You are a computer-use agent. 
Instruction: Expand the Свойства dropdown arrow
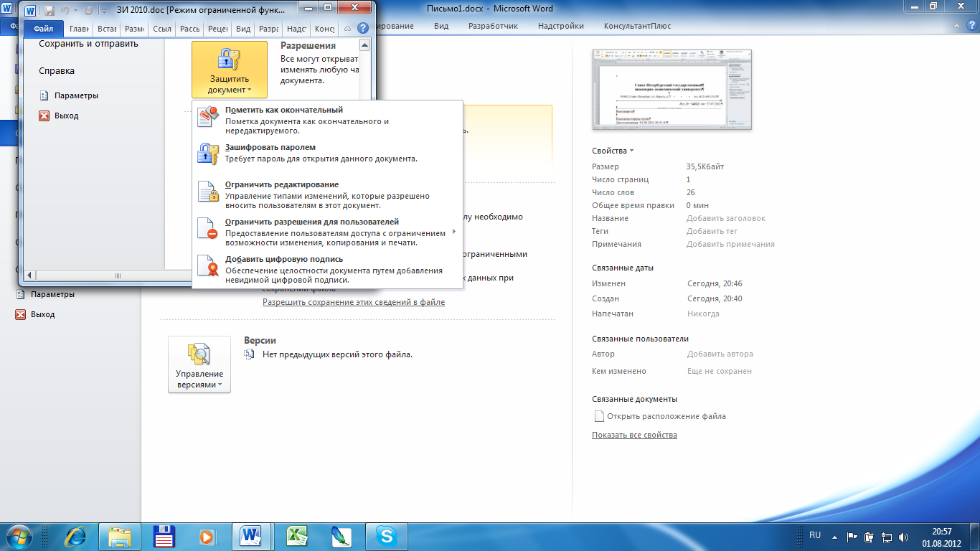click(632, 151)
